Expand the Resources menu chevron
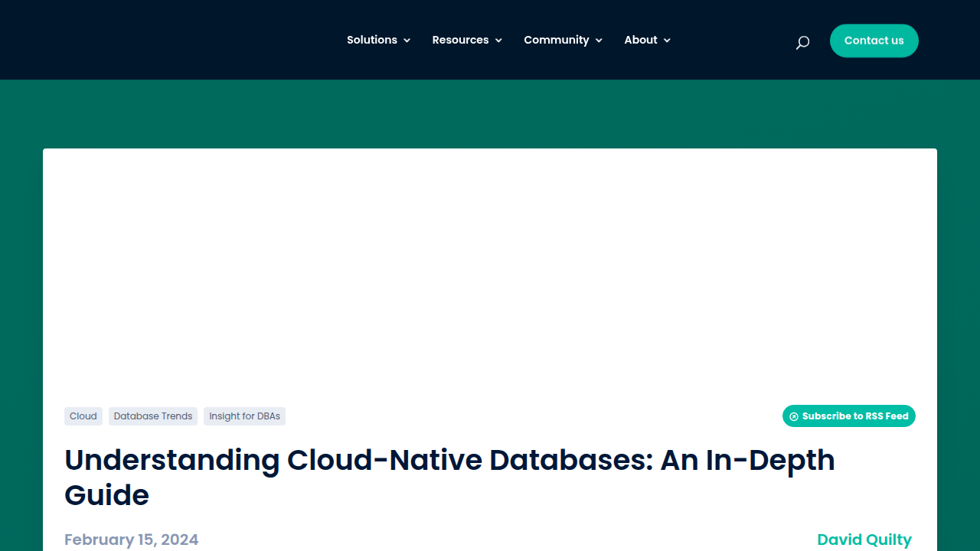The image size is (980, 551). point(498,41)
